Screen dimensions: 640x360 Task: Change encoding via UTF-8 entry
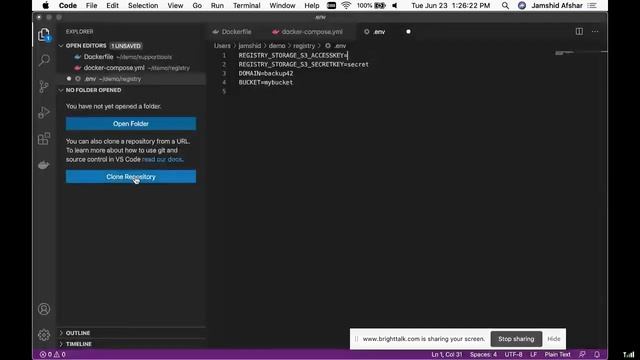(x=513, y=354)
